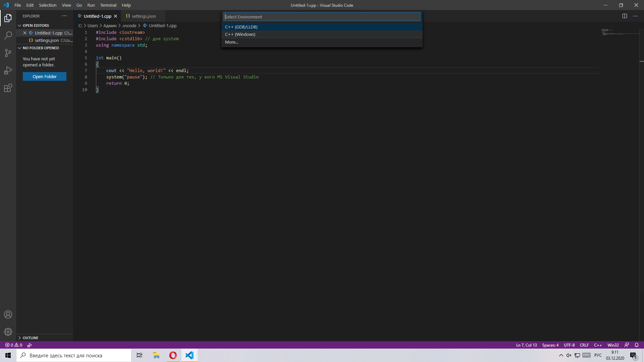The image size is (644, 362).
Task: Open the Help menu
Action: point(126,5)
